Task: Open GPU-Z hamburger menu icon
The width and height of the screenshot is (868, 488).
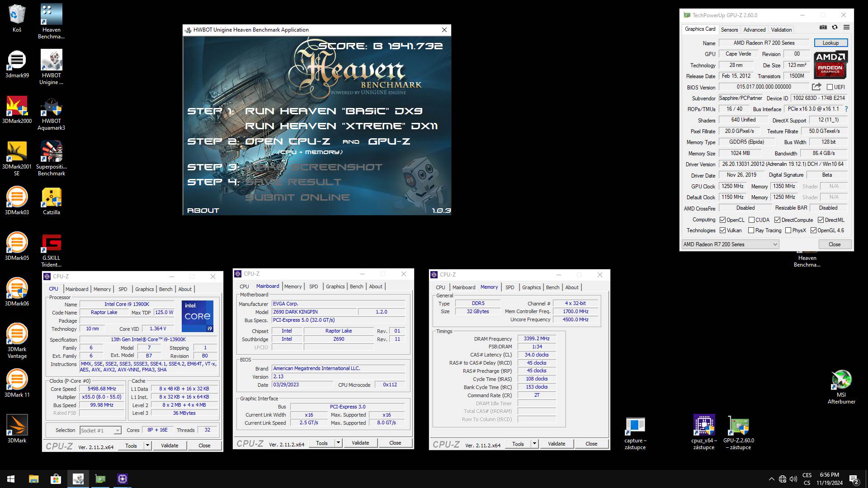Action: pyautogui.click(x=846, y=28)
